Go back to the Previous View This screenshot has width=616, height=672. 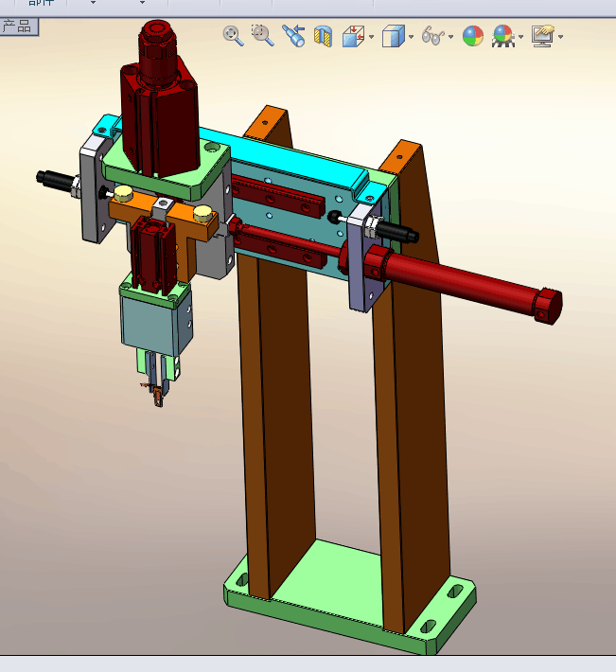click(293, 36)
